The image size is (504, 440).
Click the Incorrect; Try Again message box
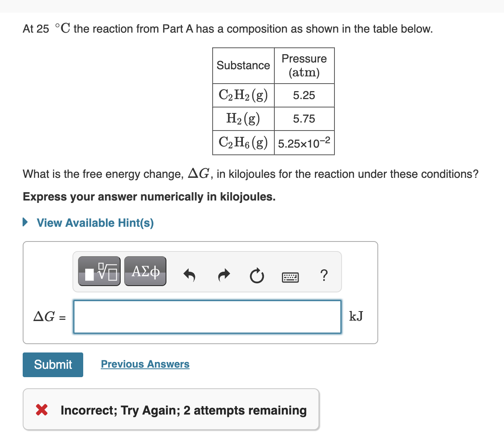[x=171, y=410]
